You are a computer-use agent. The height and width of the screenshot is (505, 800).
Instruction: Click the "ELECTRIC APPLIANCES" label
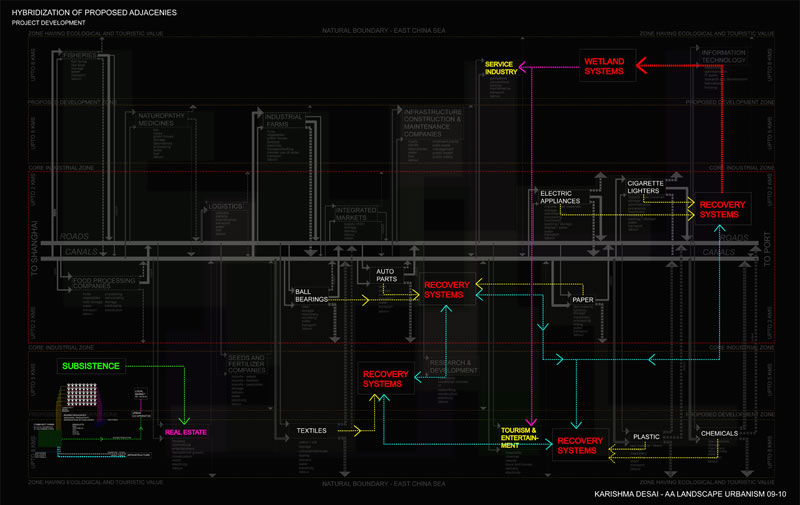[x=560, y=197]
